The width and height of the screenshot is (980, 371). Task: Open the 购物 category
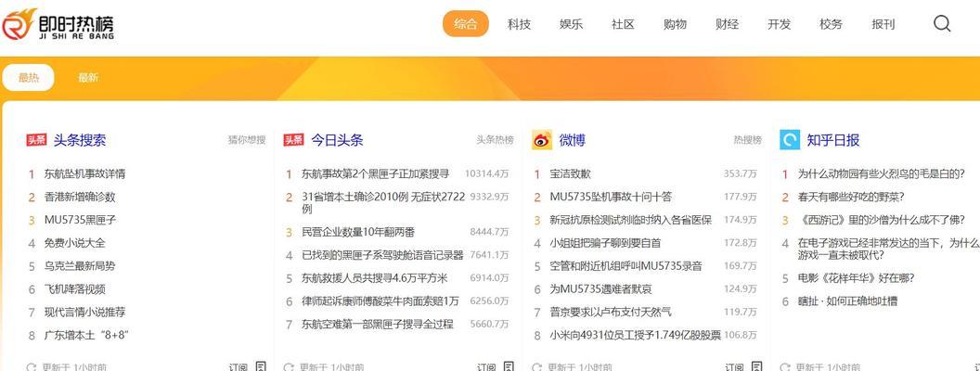point(675,24)
